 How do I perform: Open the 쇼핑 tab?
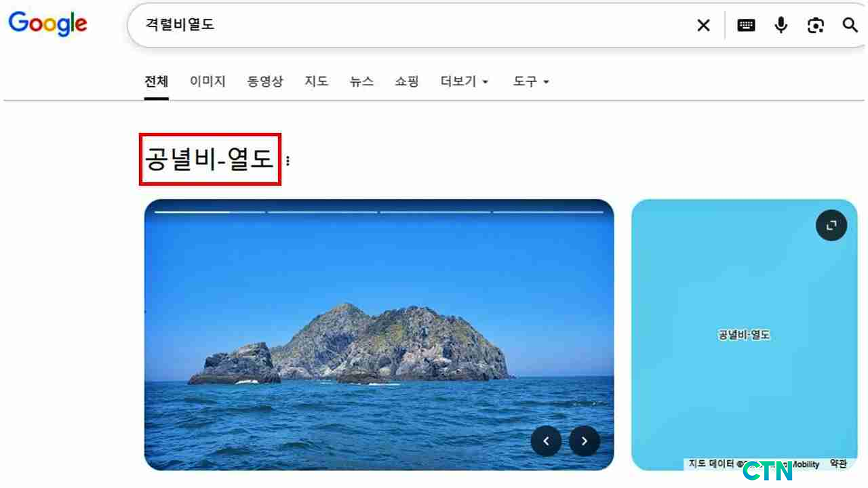407,81
